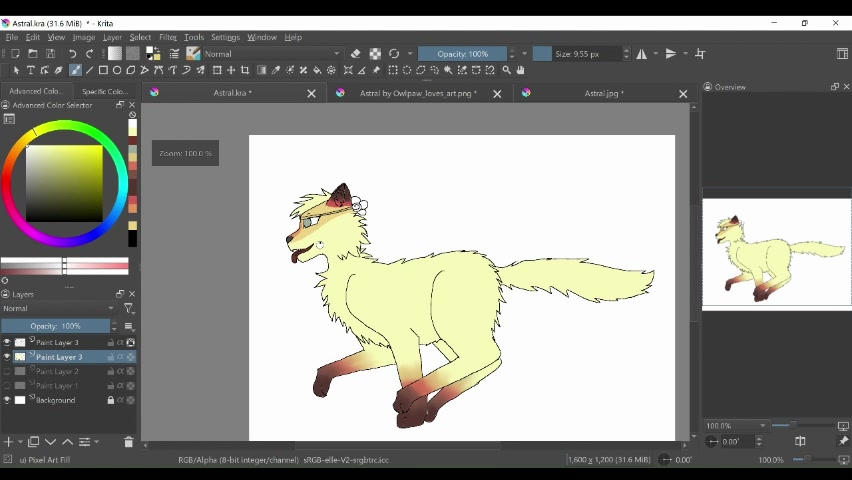Undo the last action

[x=72, y=53]
